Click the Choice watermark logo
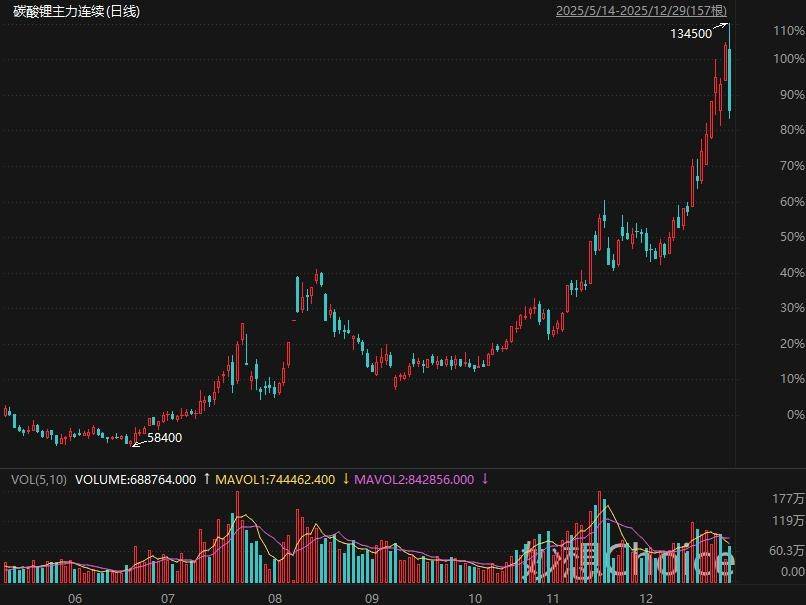This screenshot has width=806, height=605. tap(630, 561)
